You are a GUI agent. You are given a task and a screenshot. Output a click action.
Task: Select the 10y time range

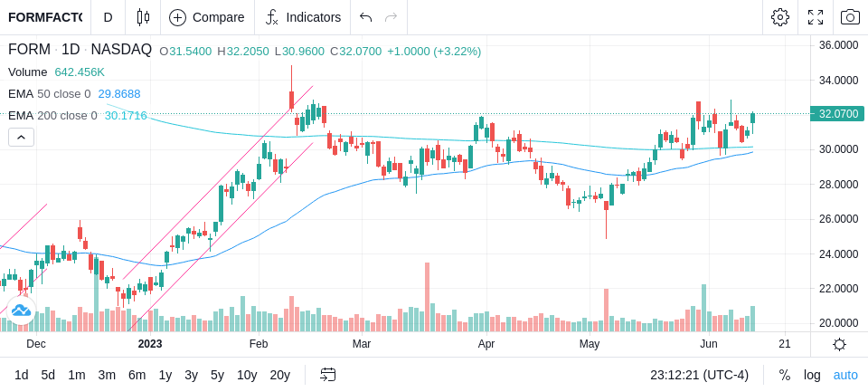247,375
